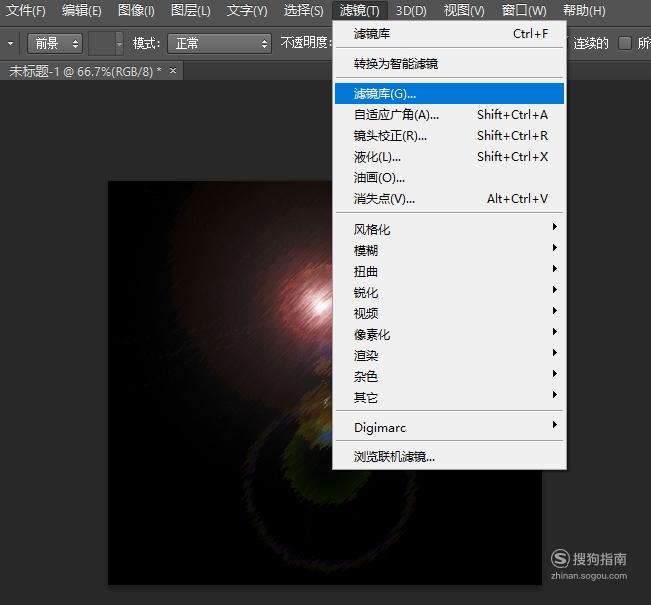
Task: Expand the 扭曲 submenu
Action: coord(450,272)
